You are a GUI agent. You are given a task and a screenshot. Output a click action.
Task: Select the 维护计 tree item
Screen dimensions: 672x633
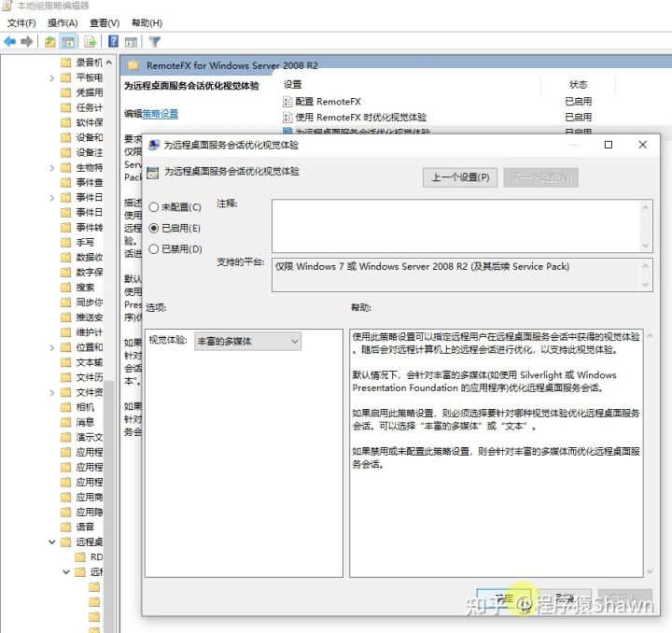(x=90, y=332)
